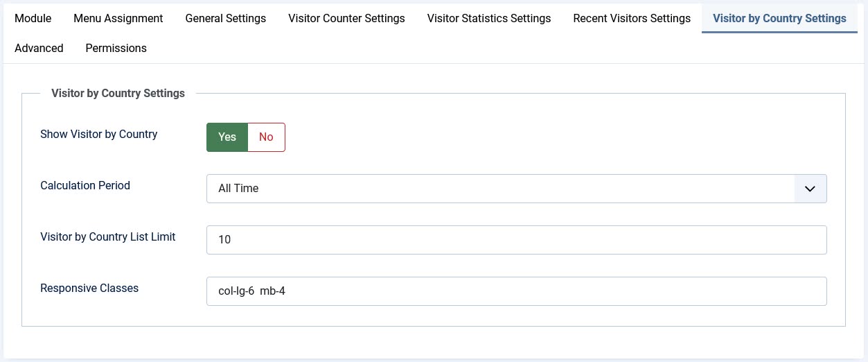This screenshot has height=362, width=868.
Task: Open the Module tab
Action: (x=33, y=19)
